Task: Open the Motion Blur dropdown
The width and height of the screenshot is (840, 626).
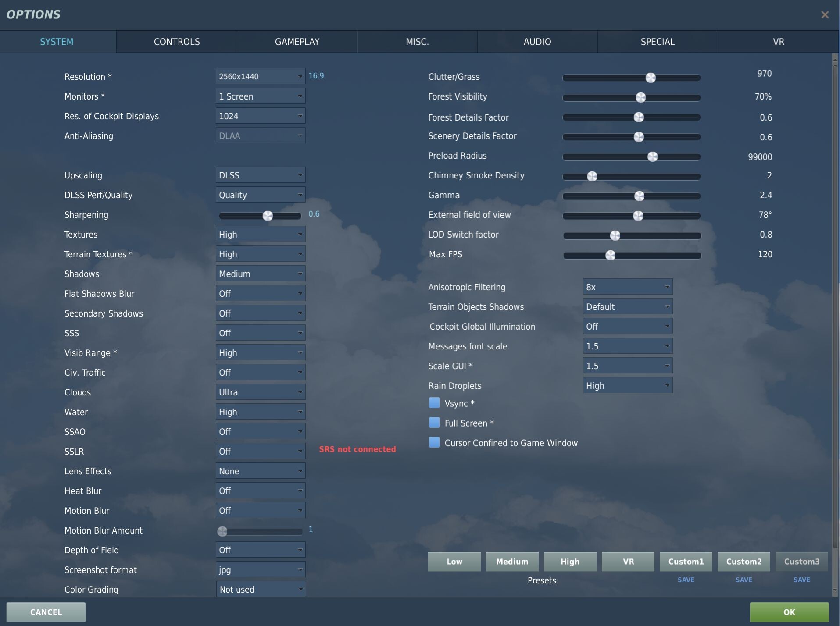Action: coord(261,510)
